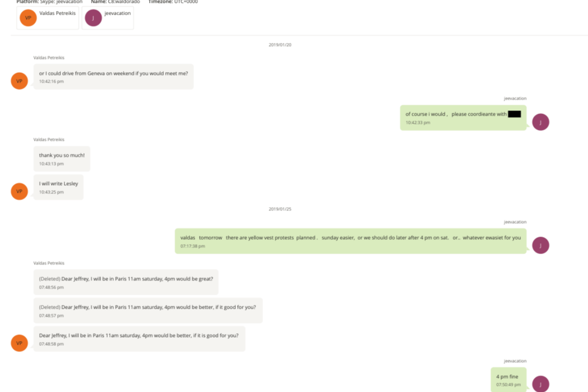Click the jeevacation name in header card
Viewport: 588px width, 392px height.
pyautogui.click(x=118, y=13)
